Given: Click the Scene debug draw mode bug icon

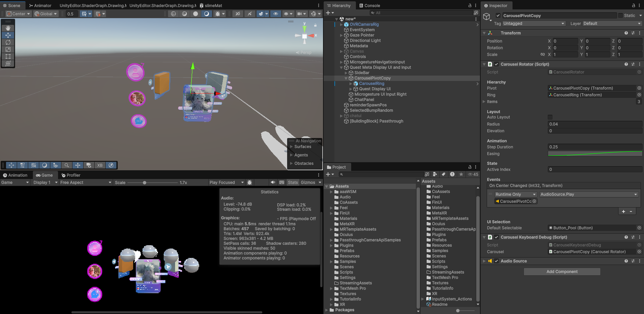Looking at the screenshot, I should (218, 14).
